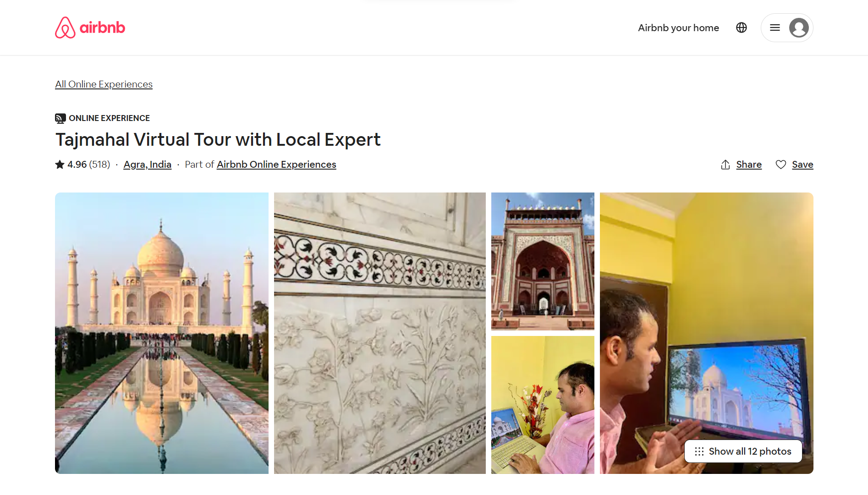Screen dimensions: 868x495
Task: Show all 12 photos
Action: 743,451
